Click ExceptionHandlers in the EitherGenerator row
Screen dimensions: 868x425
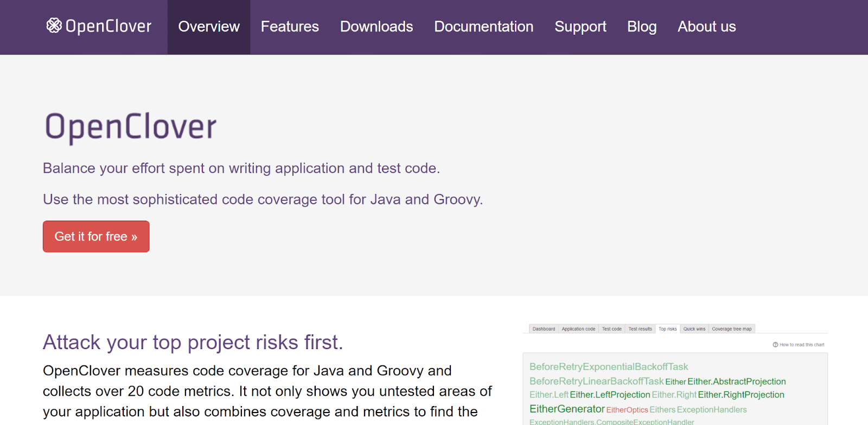712,410
